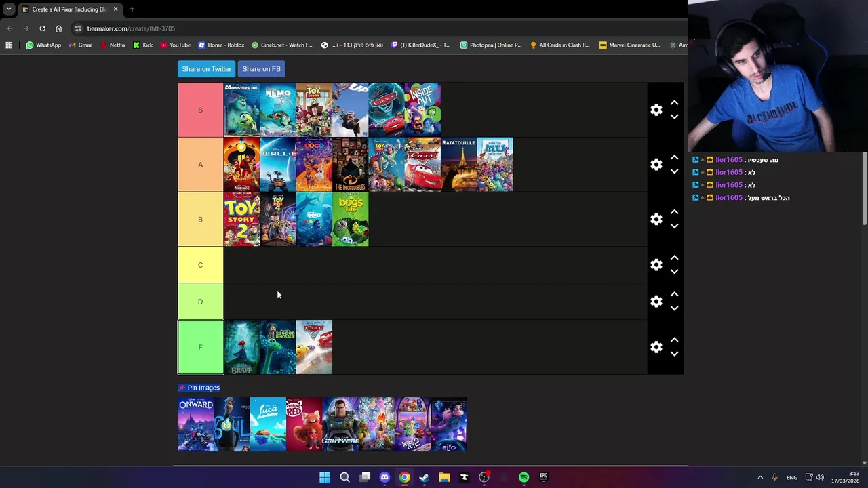Screen dimensions: 868x488
Task: Go to the browser home page icon
Action: [58, 28]
